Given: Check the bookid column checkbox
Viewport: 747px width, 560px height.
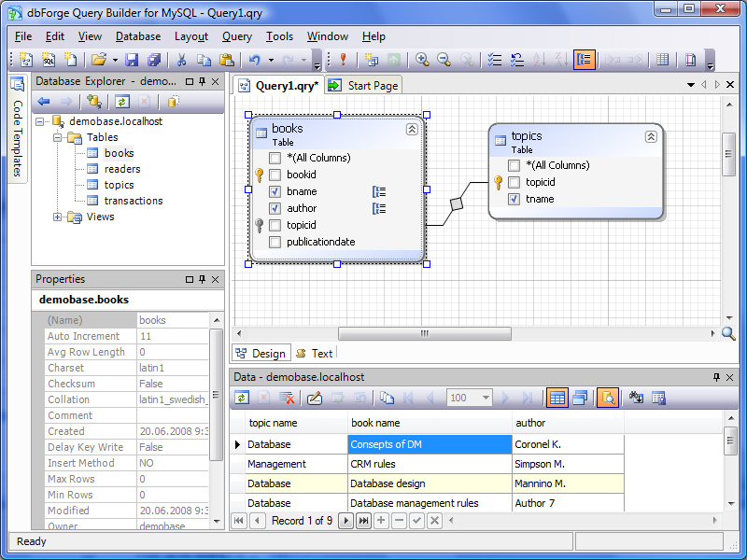Looking at the screenshot, I should [275, 175].
